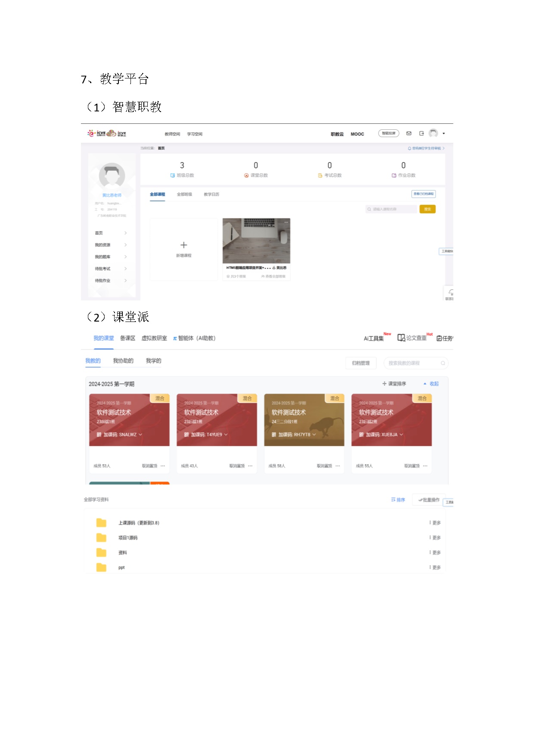Image resolution: width=534 pixels, height=756 pixels.
Task: Click the logout icon beside the envelope
Action: tap(421, 134)
